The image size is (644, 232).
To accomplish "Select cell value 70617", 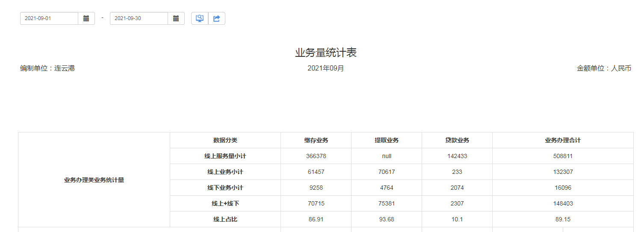I will pos(387,172).
